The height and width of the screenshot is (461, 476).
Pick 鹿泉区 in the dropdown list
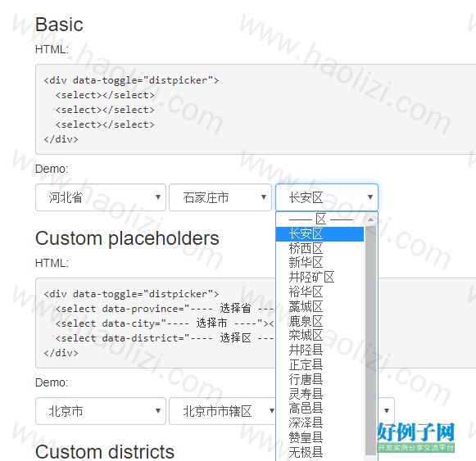[x=320, y=321]
